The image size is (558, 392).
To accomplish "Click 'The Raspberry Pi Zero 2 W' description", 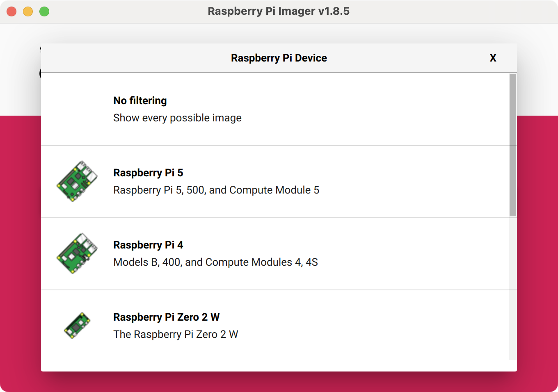I will coord(176,335).
